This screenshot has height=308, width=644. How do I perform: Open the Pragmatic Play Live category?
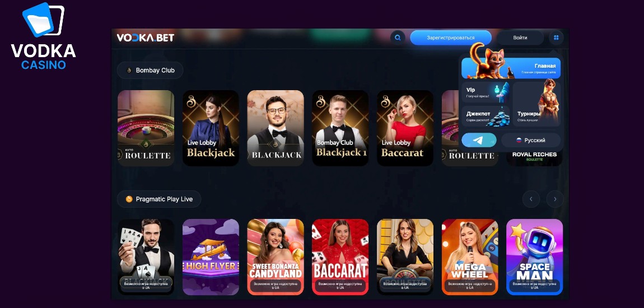click(x=159, y=199)
